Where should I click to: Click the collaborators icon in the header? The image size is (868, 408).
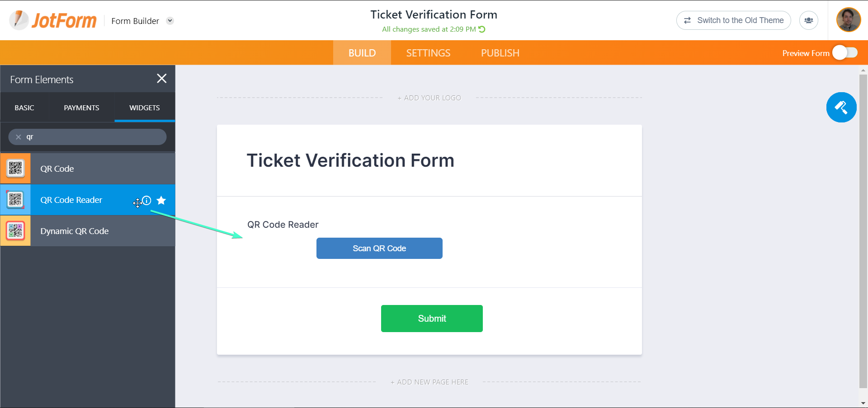point(808,20)
